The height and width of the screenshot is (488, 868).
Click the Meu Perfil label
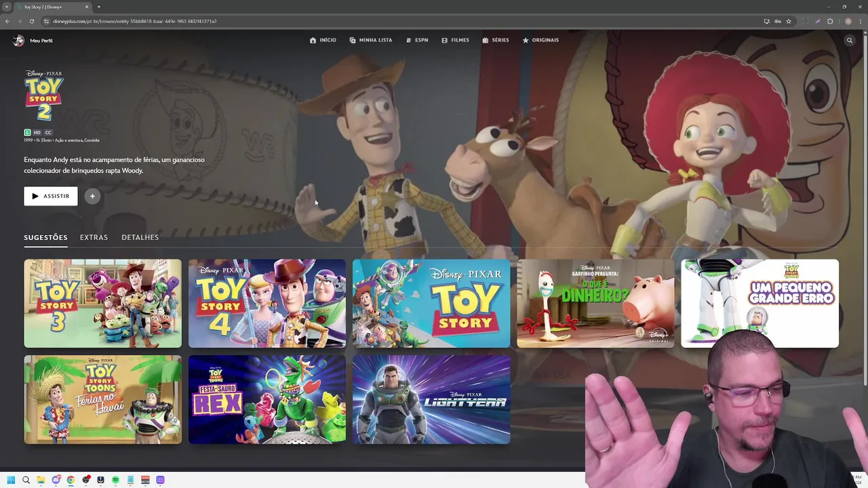(x=41, y=41)
